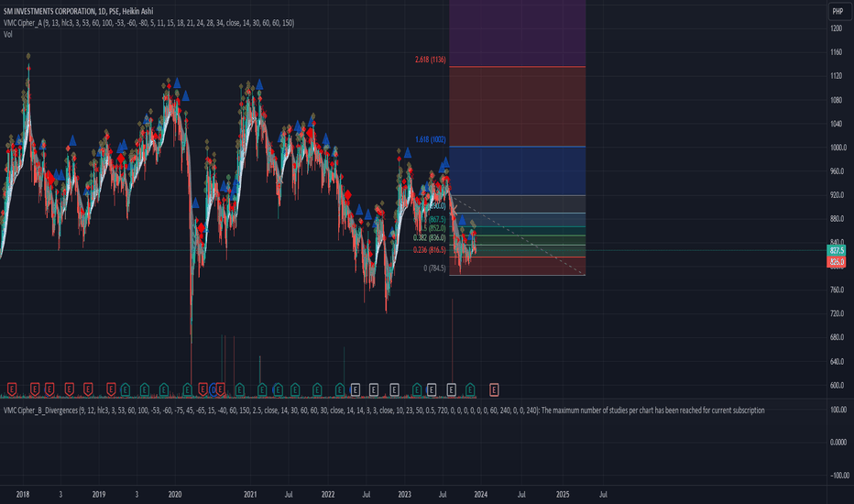Click the 826.0 red price label
The image size is (854, 504).
[x=837, y=262]
